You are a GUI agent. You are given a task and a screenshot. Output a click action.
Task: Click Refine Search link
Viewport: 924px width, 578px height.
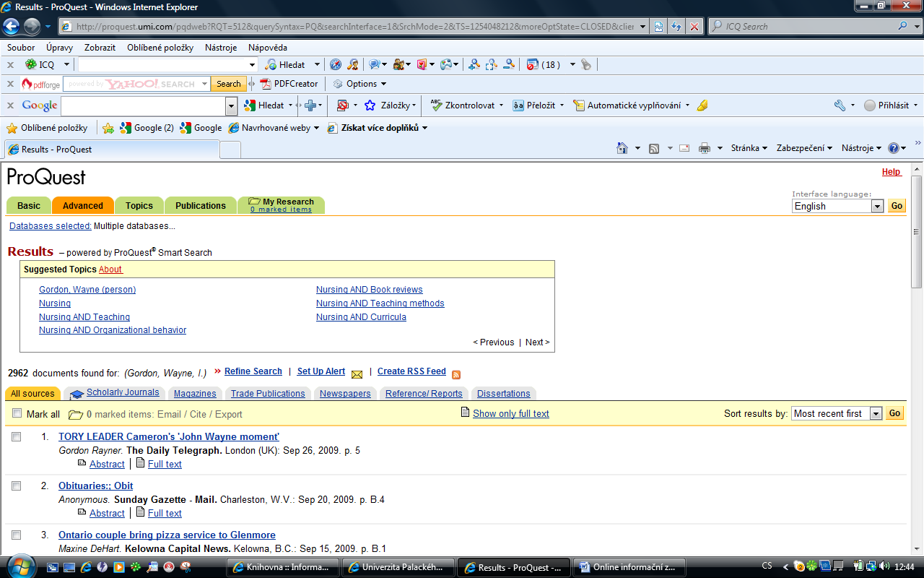click(253, 371)
